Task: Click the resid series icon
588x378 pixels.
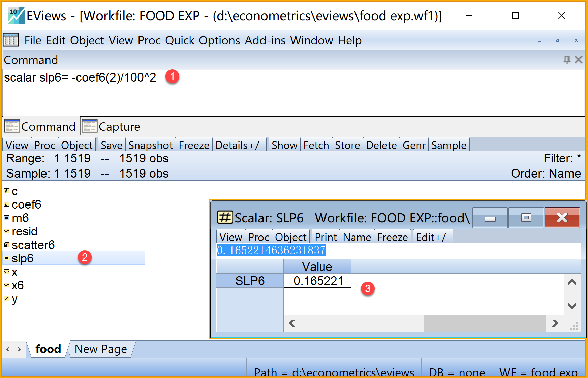Action: click(6, 231)
